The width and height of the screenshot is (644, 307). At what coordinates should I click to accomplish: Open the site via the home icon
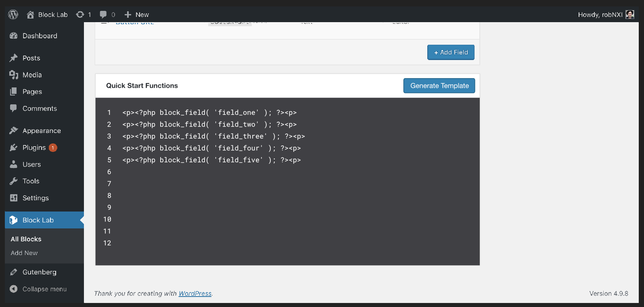pos(30,14)
